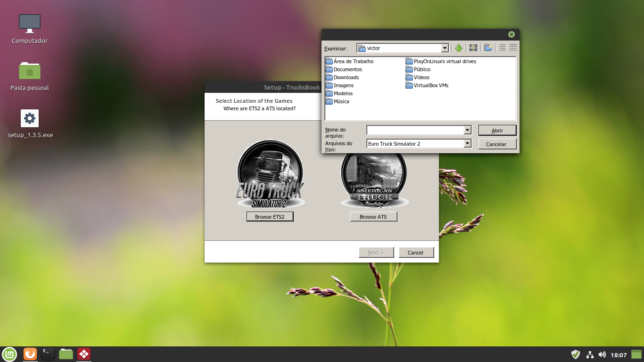
Task: Select the Modelos folder
Action: point(339,93)
